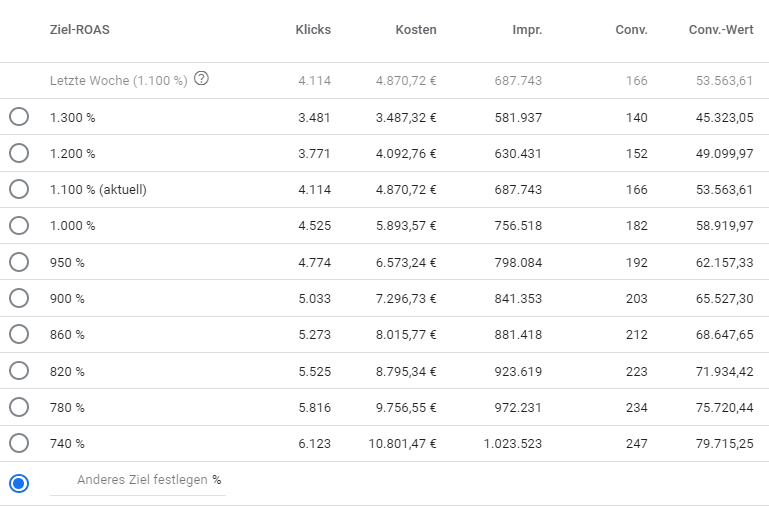Click the Impr. column header
This screenshot has width=769, height=507.
[527, 30]
